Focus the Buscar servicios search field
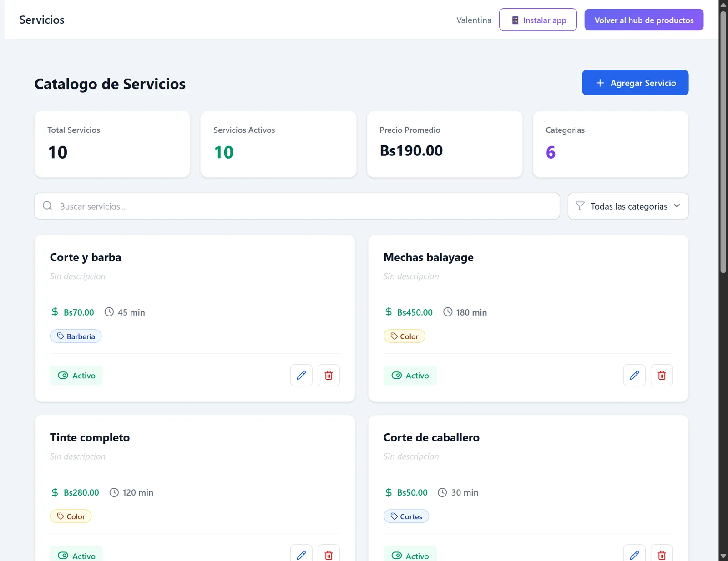 (x=297, y=206)
